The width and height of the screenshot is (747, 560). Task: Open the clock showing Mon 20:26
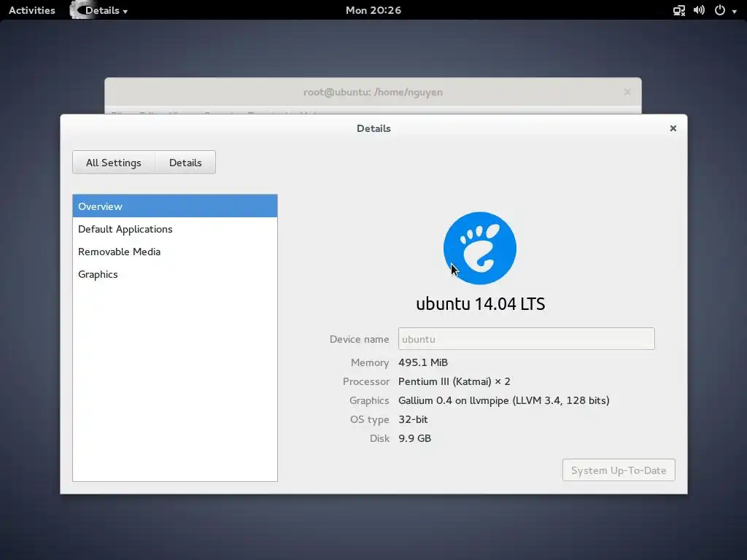[x=373, y=10]
